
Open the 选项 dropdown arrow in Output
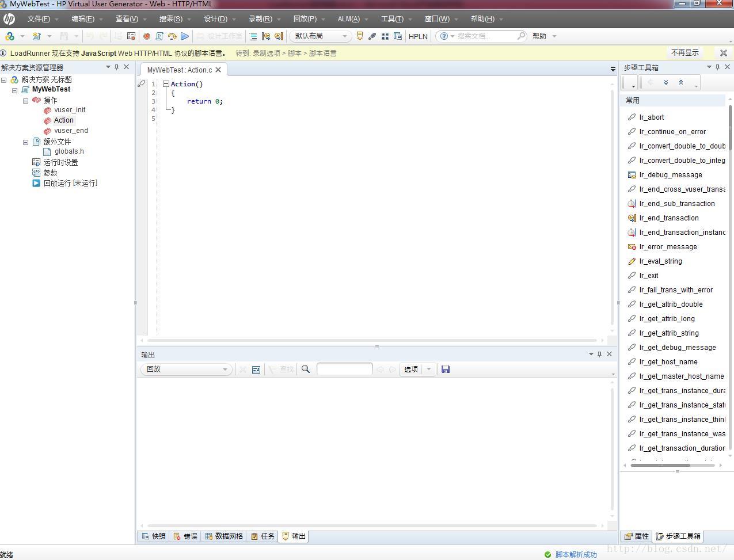(429, 369)
